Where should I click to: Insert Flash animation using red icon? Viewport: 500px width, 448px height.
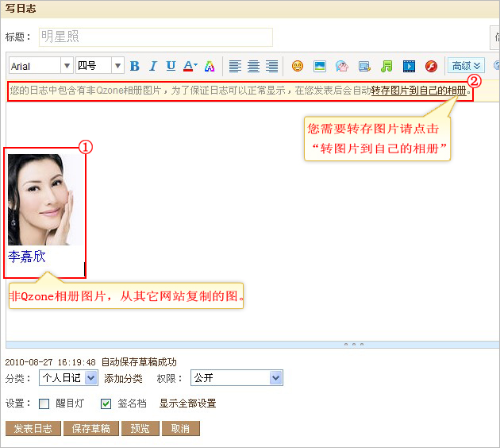431,66
